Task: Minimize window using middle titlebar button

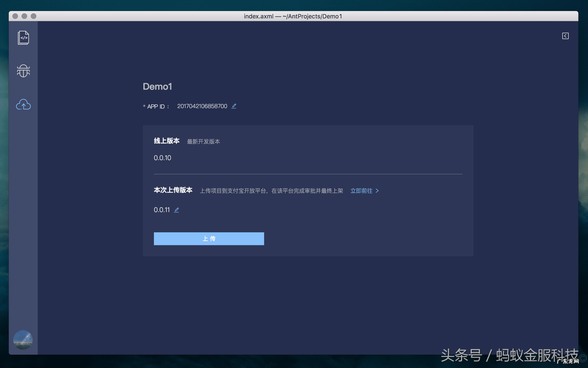Action: (x=24, y=16)
